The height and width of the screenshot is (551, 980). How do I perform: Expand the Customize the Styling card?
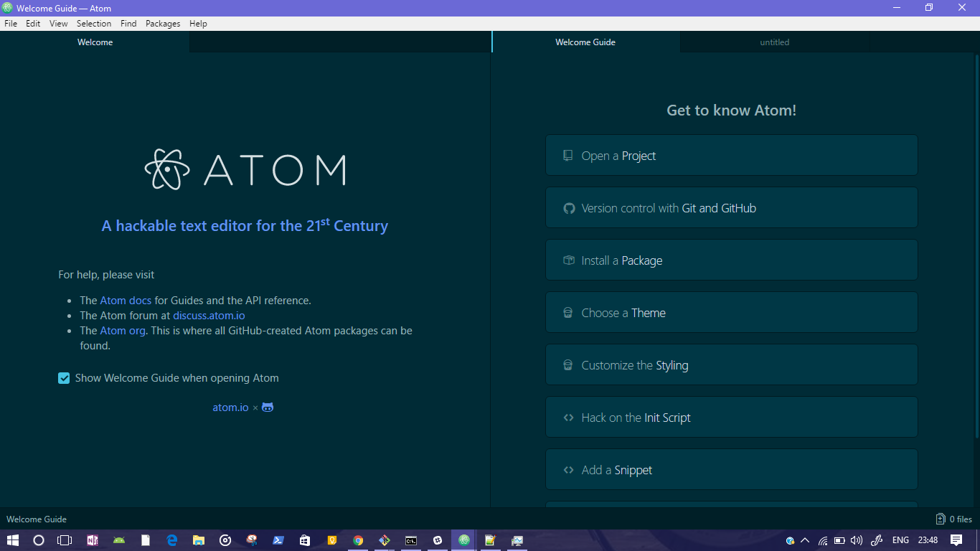pyautogui.click(x=732, y=365)
